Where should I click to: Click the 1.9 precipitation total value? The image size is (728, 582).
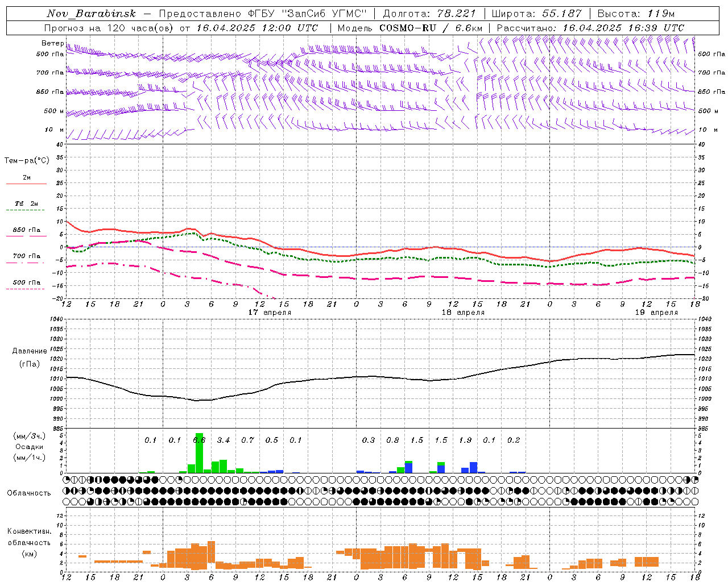(x=465, y=440)
